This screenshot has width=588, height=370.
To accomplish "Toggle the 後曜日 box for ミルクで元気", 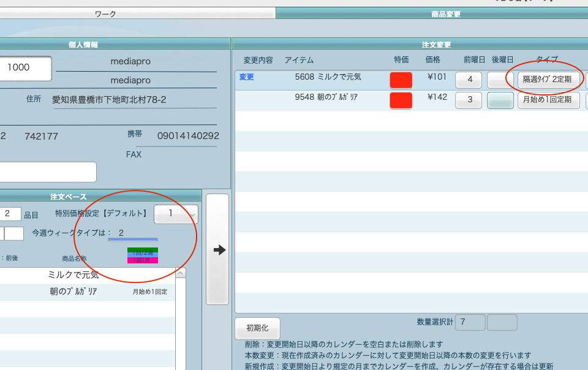I will (500, 80).
